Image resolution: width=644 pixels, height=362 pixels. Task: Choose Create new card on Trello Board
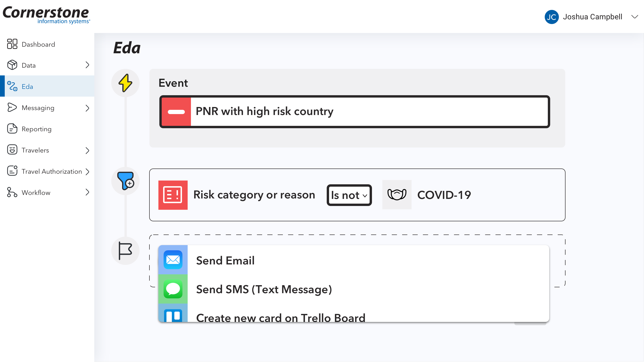coord(281,317)
